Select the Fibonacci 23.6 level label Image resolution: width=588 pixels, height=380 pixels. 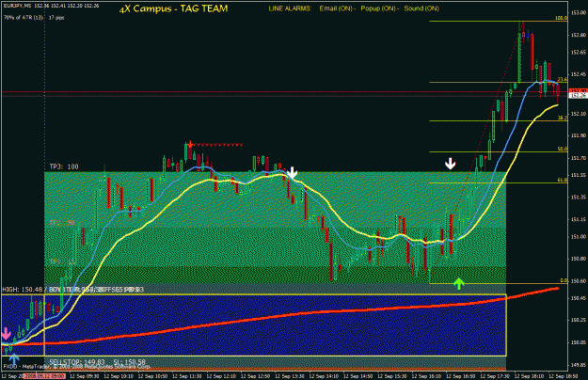pyautogui.click(x=563, y=79)
